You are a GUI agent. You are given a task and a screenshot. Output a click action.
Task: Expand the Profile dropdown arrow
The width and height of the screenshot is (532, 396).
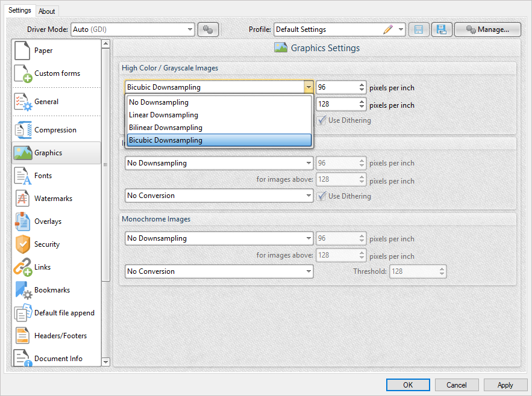click(401, 29)
